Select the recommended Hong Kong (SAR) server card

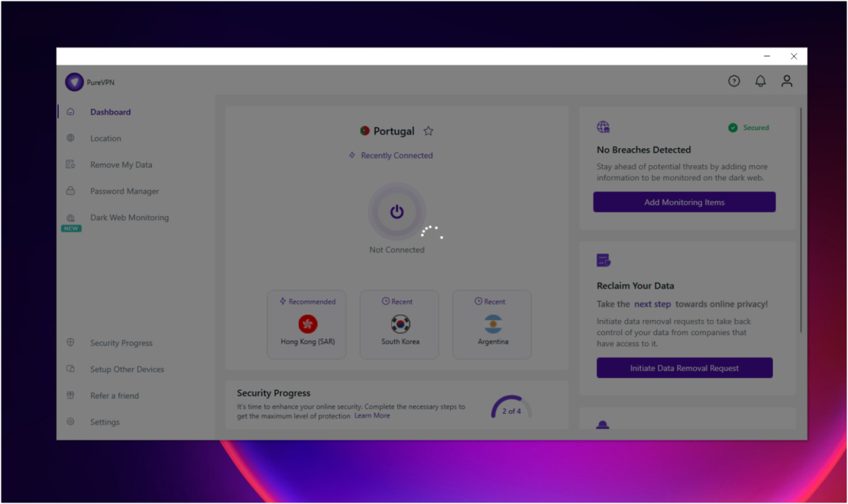pos(306,325)
